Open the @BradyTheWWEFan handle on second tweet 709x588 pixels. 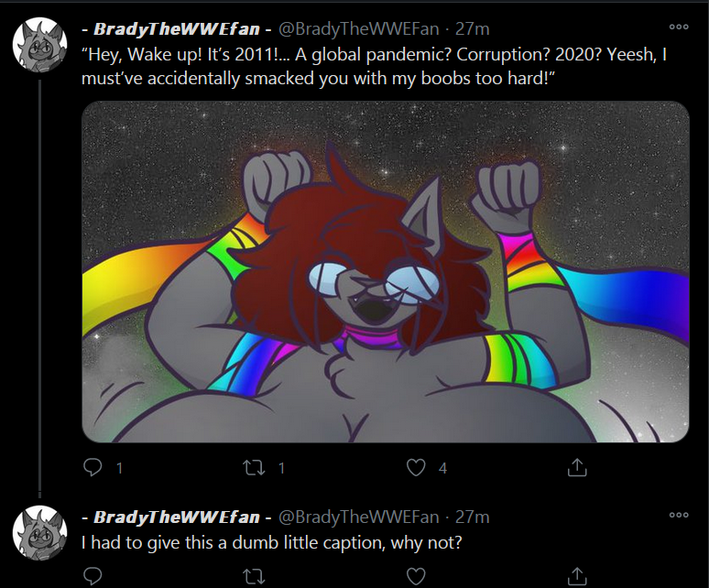[358, 517]
